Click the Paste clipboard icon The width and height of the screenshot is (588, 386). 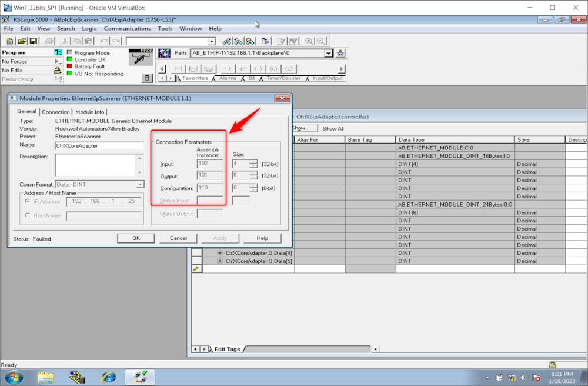(89, 41)
